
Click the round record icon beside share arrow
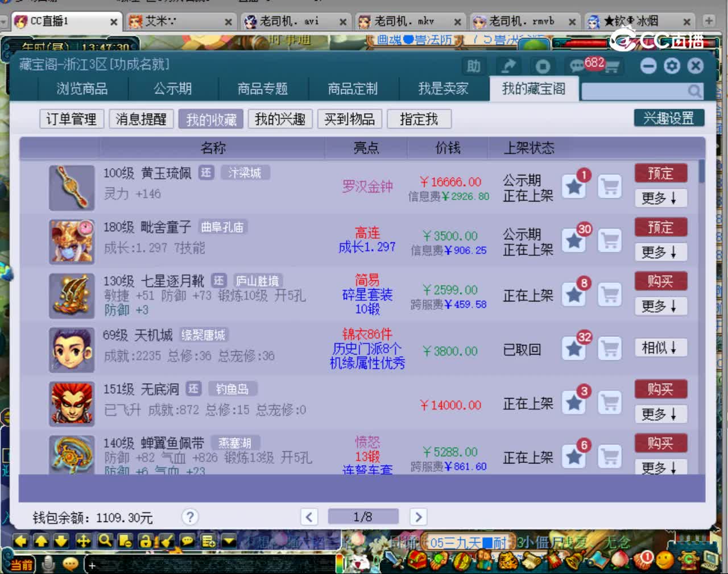point(542,66)
